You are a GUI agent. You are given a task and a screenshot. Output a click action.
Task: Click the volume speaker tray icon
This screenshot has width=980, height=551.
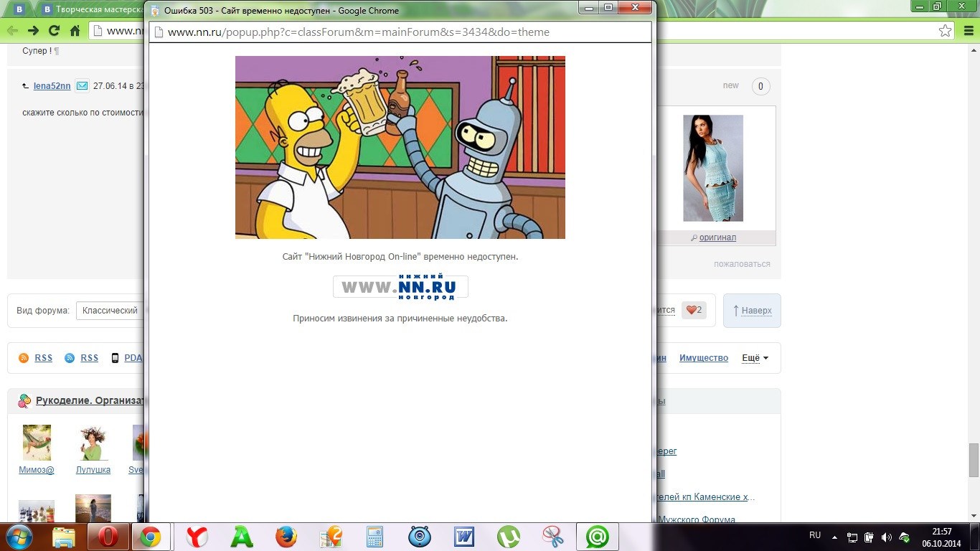point(886,537)
